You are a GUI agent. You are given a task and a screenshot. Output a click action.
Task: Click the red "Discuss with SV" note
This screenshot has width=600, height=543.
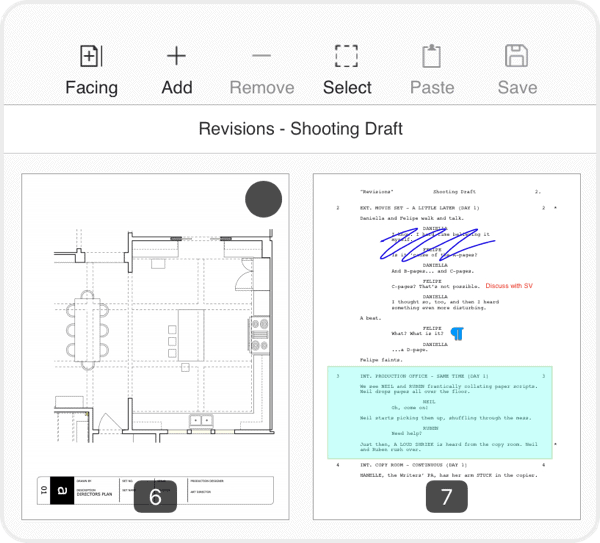pos(509,286)
